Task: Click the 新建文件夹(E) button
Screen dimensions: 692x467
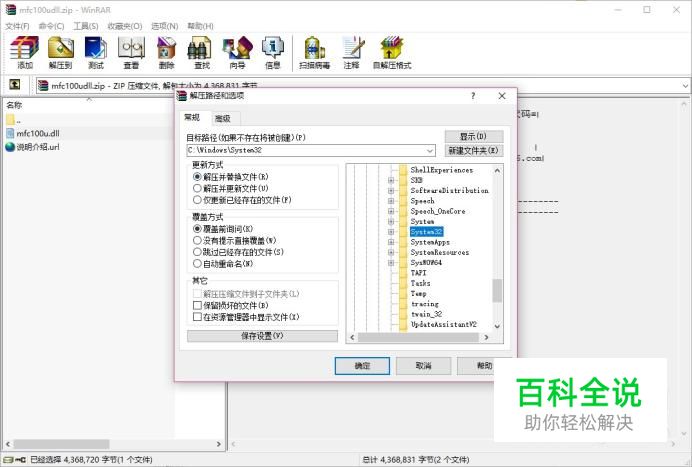Action: click(474, 151)
